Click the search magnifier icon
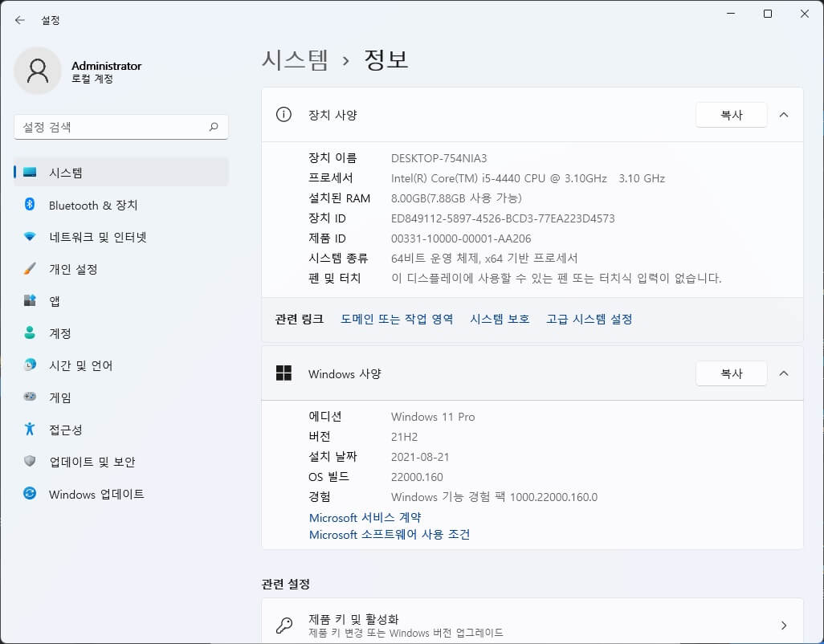This screenshot has width=824, height=644. 214,127
